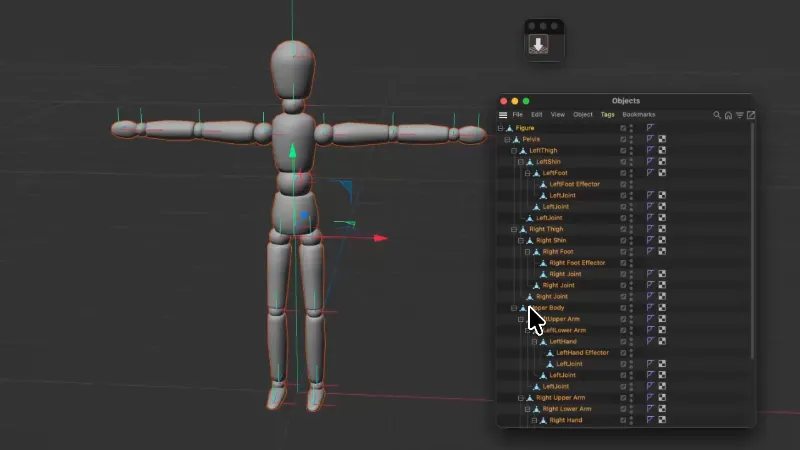Click the object icon beside Right Foot Effector
The height and width of the screenshot is (450, 800).
pyautogui.click(x=543, y=263)
